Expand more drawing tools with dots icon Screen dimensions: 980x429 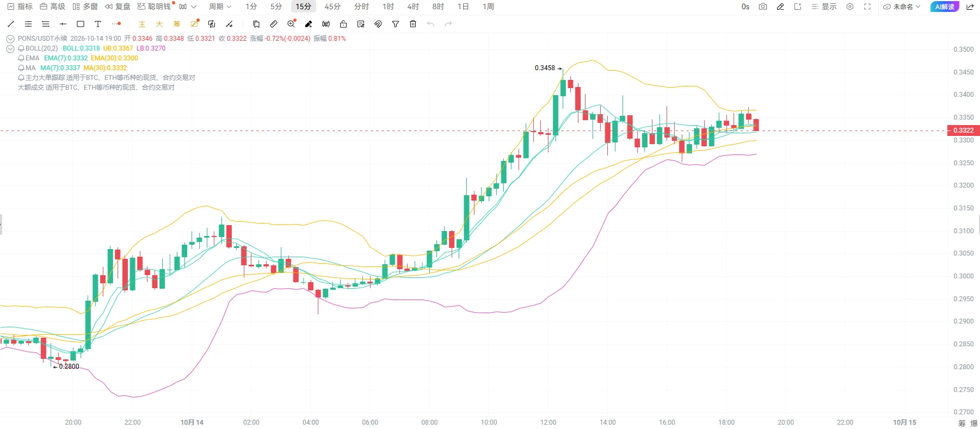pos(116,24)
